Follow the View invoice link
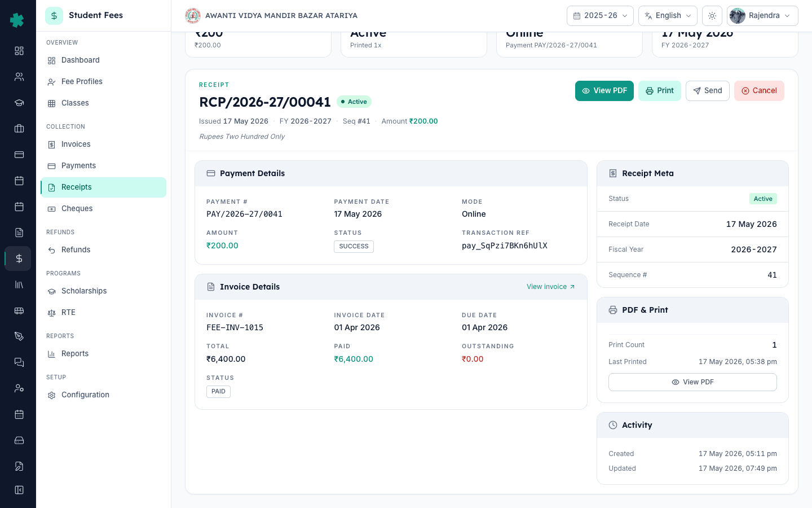The image size is (812, 508). [x=551, y=287]
